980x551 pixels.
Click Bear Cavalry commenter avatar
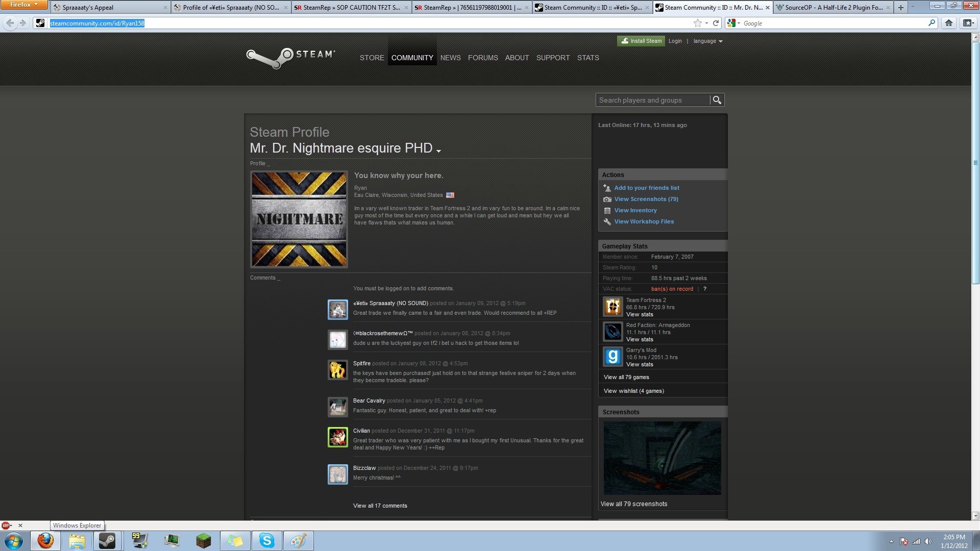[x=337, y=407]
